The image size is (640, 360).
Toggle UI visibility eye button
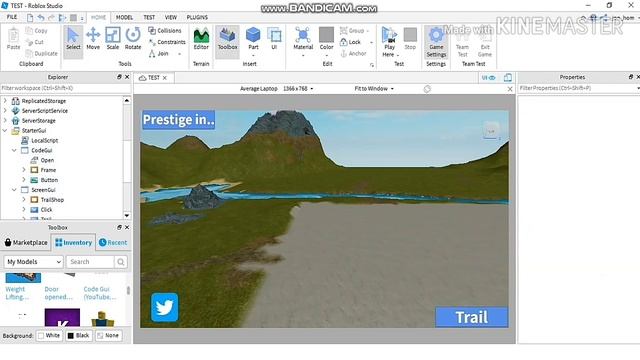[x=488, y=78]
